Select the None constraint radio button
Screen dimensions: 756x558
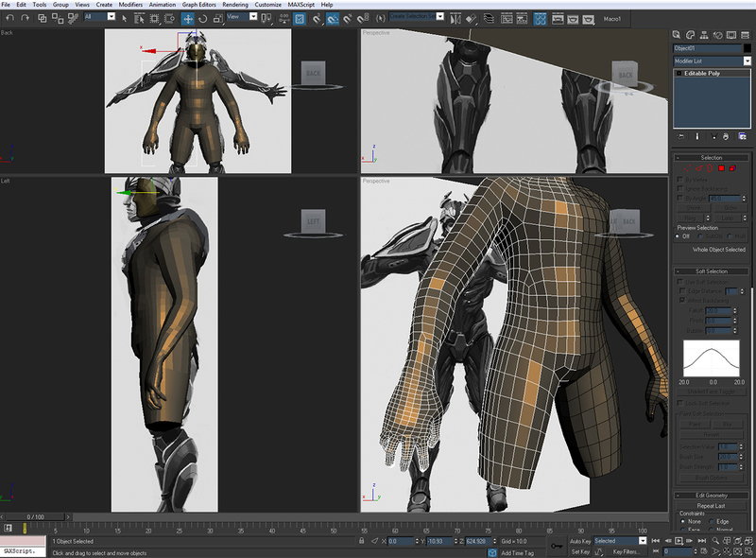tap(681, 521)
